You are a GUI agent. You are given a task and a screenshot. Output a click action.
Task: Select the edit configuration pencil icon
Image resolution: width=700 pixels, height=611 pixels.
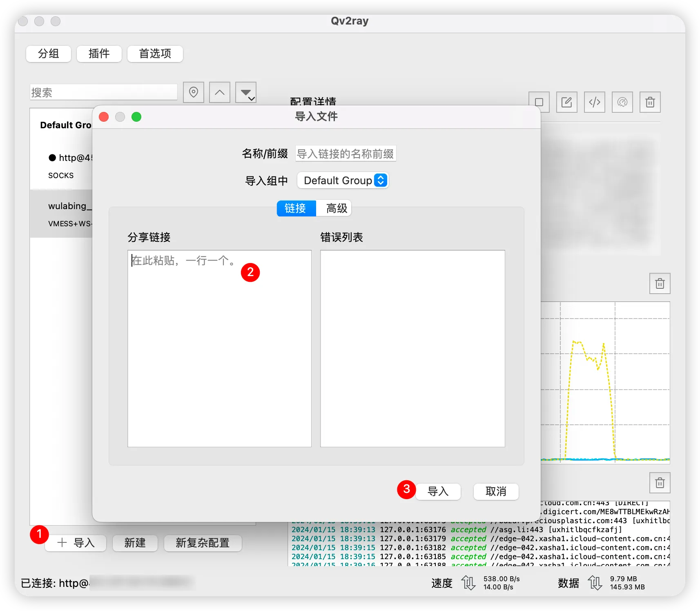tap(566, 102)
